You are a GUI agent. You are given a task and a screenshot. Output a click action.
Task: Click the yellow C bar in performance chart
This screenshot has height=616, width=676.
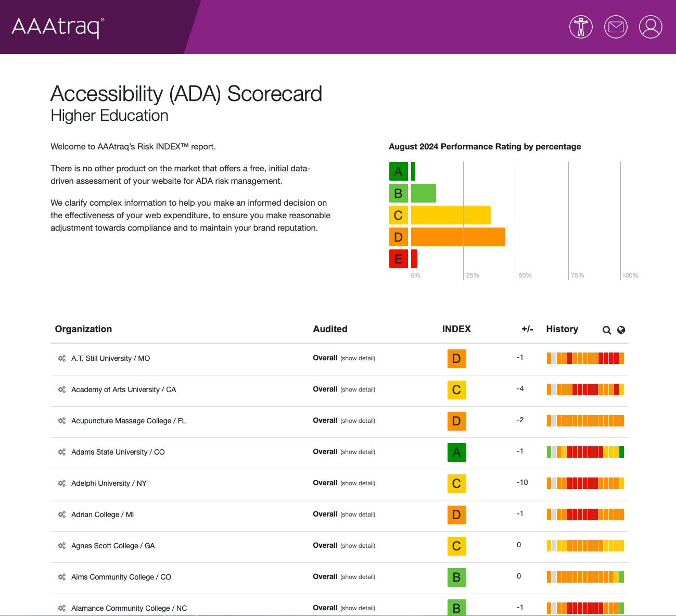451,215
